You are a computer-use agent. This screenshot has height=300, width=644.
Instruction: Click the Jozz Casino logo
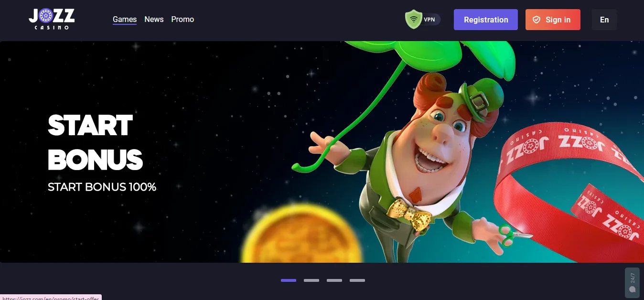tap(52, 20)
